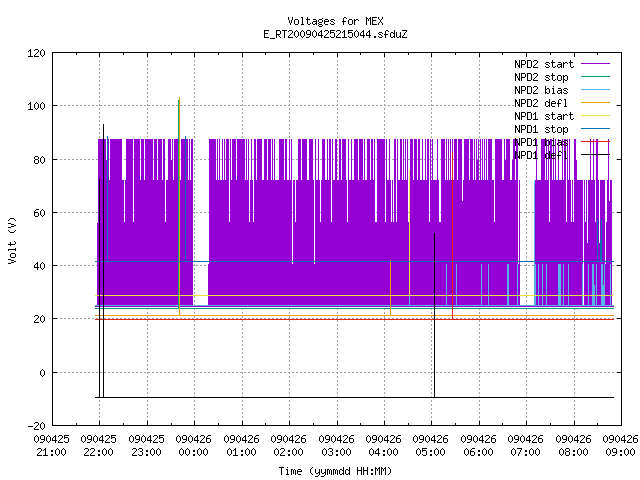Screen dimensions: 640x480
Task: Click the x-axis label 090425 23:00
Action: point(147,446)
